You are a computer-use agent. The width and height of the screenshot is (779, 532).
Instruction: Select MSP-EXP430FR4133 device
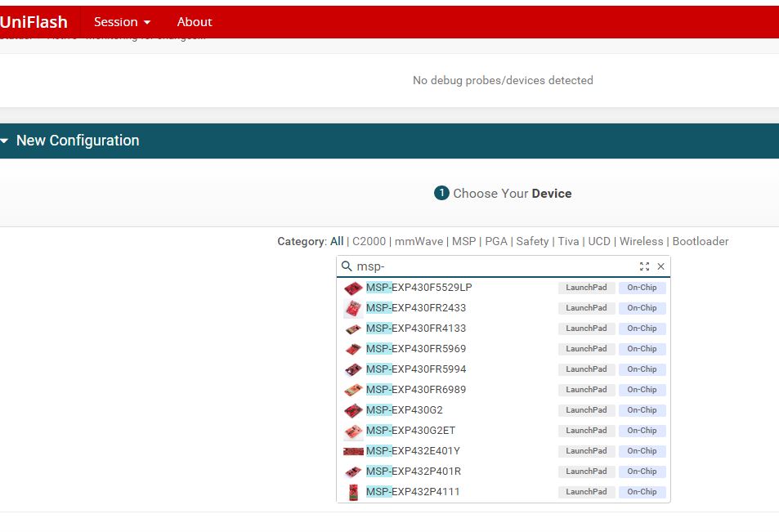[504, 329]
